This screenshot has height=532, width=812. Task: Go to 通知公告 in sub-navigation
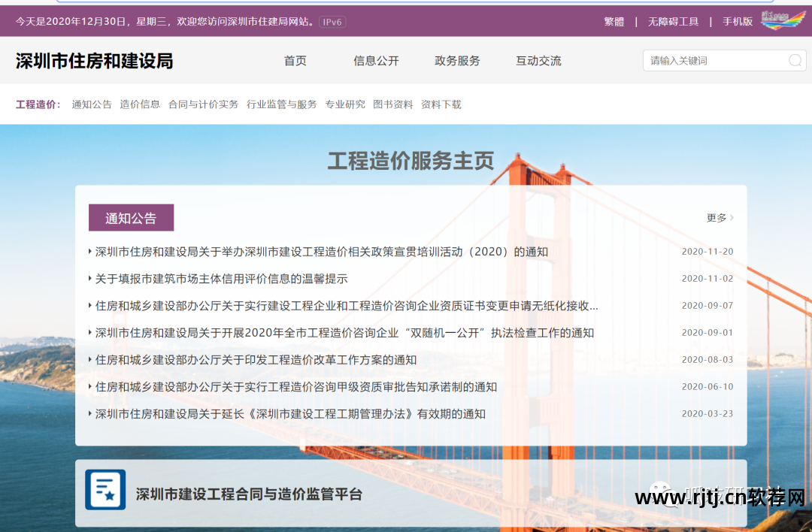(92, 104)
